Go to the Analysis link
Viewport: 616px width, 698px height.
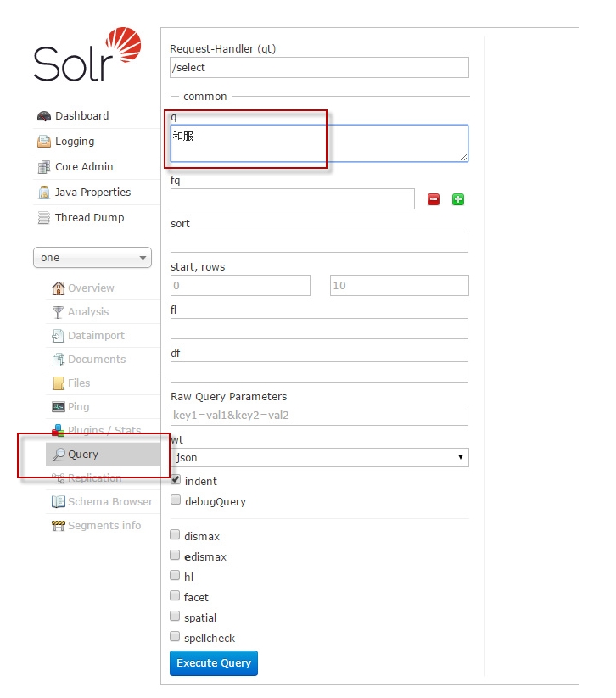click(x=88, y=312)
